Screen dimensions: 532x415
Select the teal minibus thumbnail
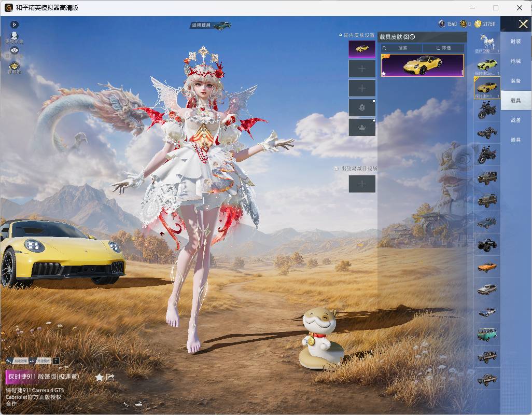point(487,334)
